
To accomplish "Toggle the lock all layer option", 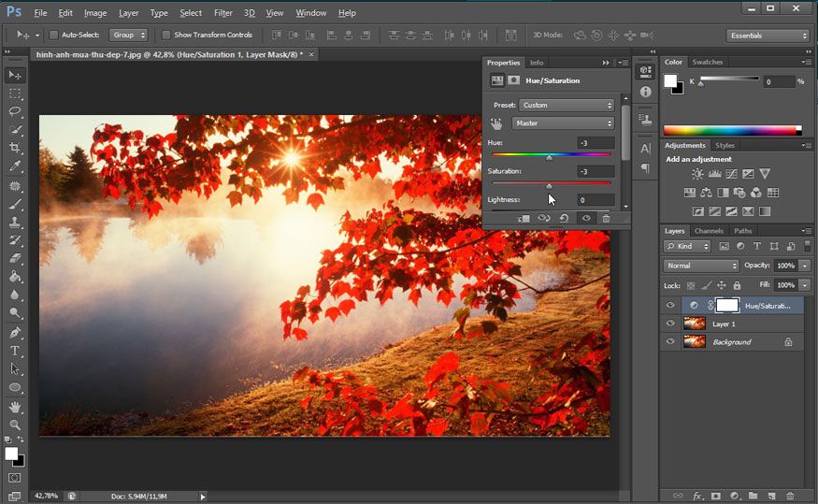I will coord(737,285).
